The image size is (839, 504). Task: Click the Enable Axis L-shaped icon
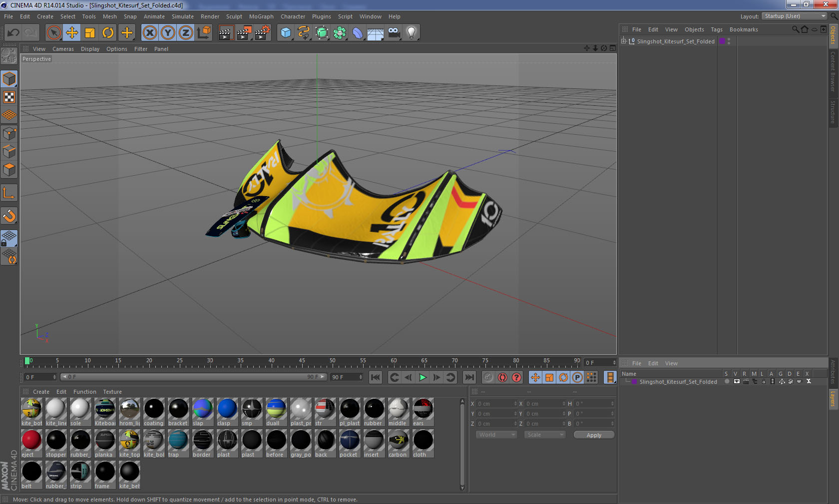click(9, 193)
